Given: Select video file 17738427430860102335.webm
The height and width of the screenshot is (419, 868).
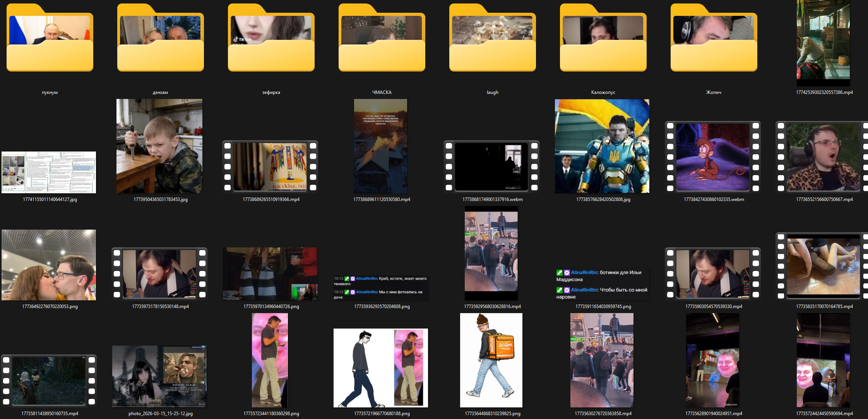Looking at the screenshot, I should (x=713, y=157).
